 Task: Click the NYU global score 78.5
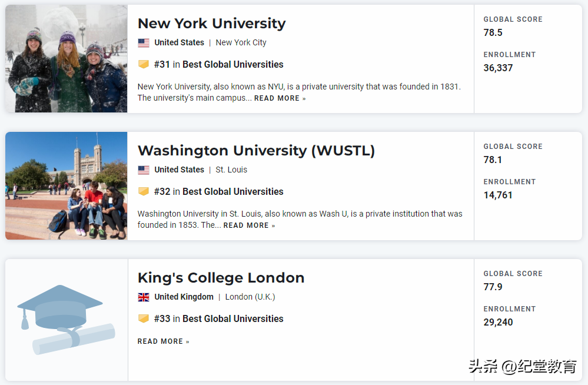click(x=493, y=33)
